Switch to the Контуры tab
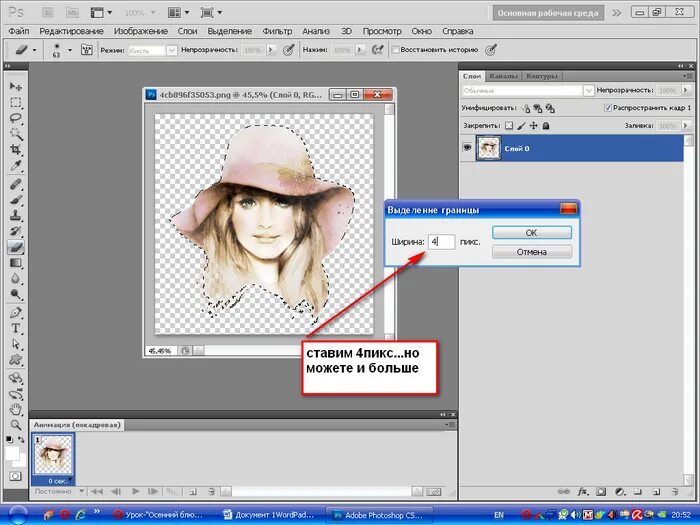The width and height of the screenshot is (700, 525). tap(542, 76)
